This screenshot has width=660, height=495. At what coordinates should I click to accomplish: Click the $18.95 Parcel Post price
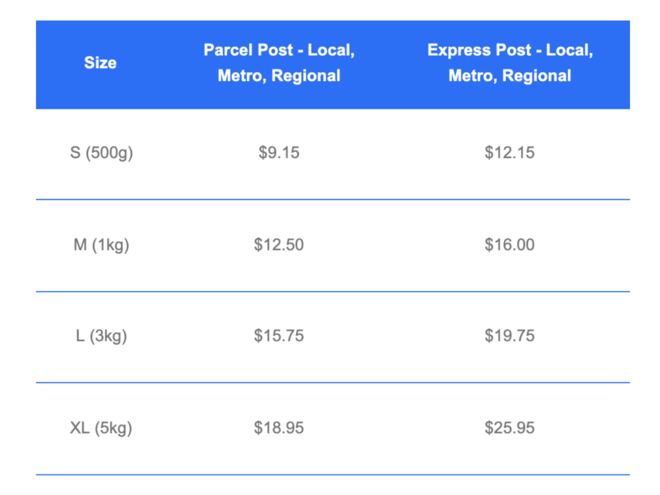point(279,428)
